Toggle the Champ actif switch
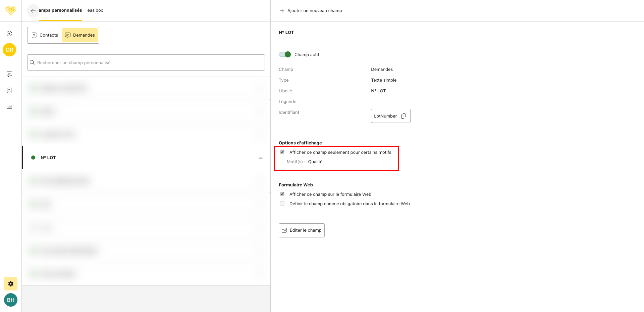Screen dimensions: 644x312 tap(285, 54)
